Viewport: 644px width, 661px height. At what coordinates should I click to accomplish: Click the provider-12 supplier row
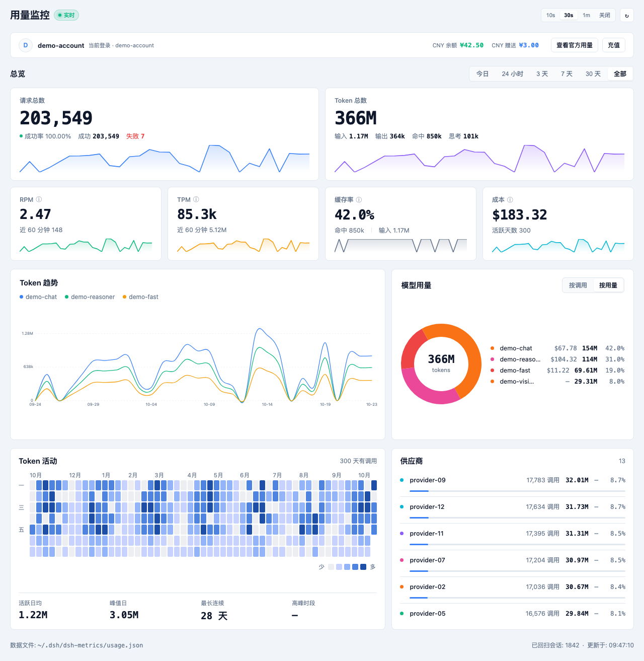513,510
